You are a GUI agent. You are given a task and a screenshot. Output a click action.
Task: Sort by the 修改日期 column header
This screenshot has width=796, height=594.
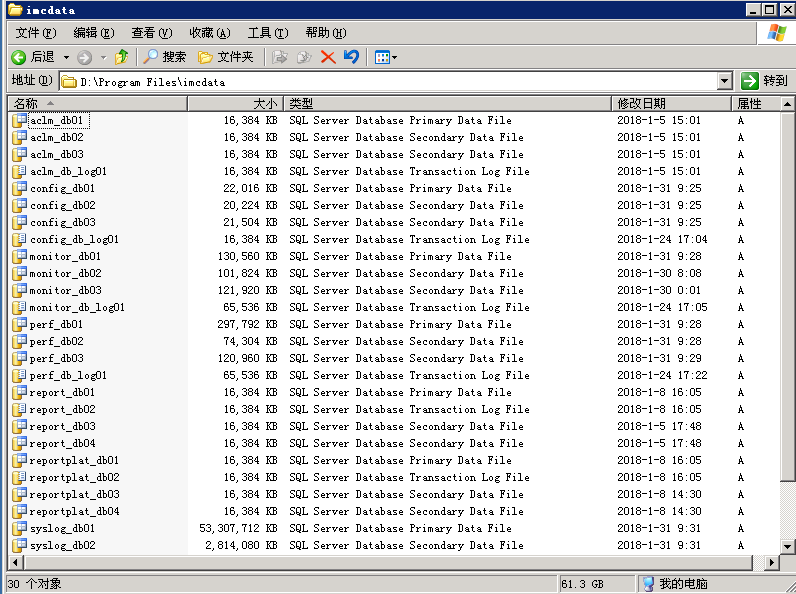[671, 104]
